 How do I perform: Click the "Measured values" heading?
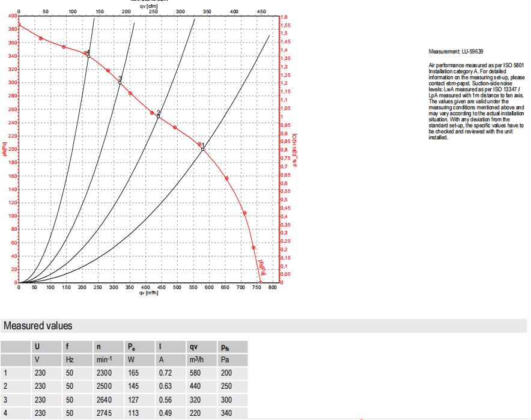38,326
